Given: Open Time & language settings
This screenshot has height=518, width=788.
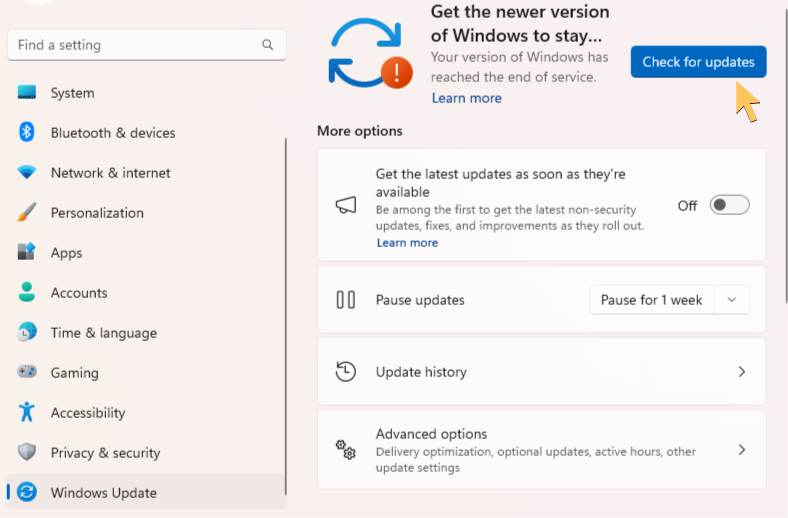Looking at the screenshot, I should point(146,333).
